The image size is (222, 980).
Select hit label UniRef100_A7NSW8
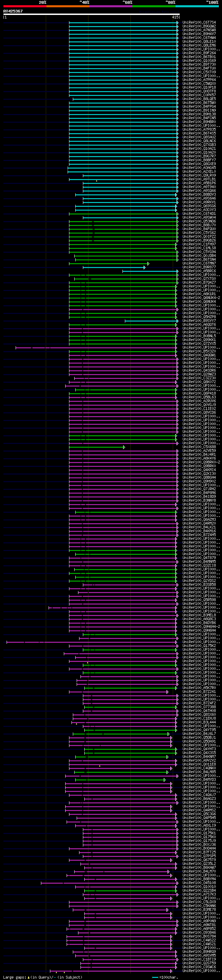(199, 30)
